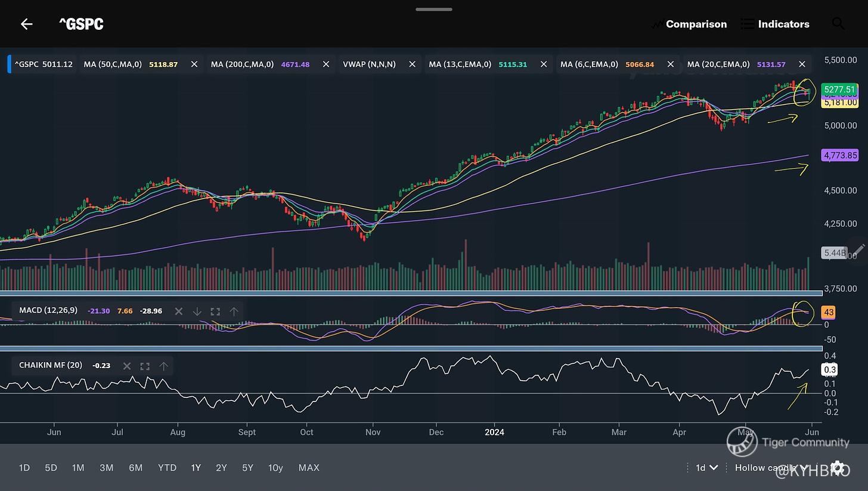This screenshot has width=868, height=491.
Task: Close the MACD indicator panel
Action: point(178,311)
